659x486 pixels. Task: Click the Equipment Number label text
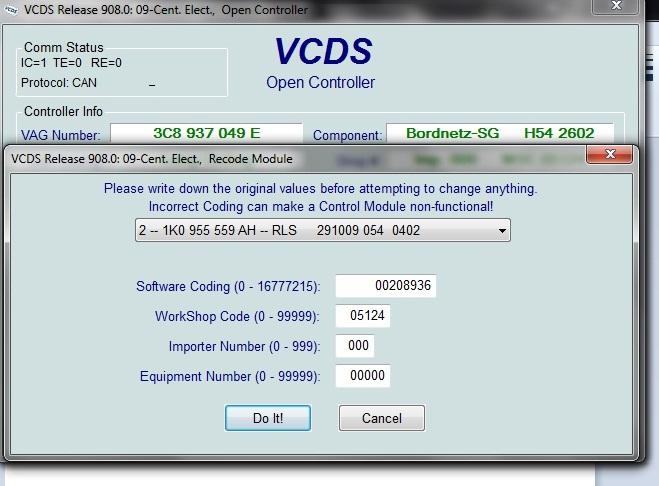point(230,377)
